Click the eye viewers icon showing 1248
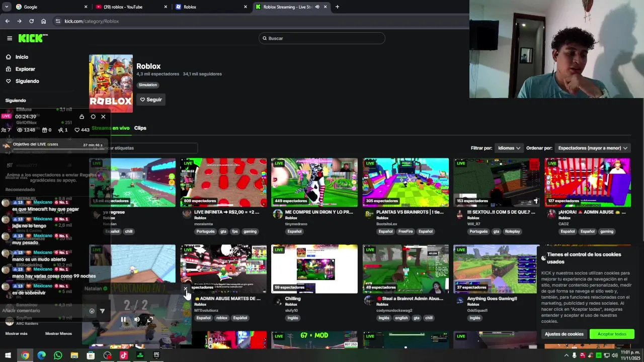Image resolution: width=644 pixels, height=362 pixels. click(x=20, y=130)
